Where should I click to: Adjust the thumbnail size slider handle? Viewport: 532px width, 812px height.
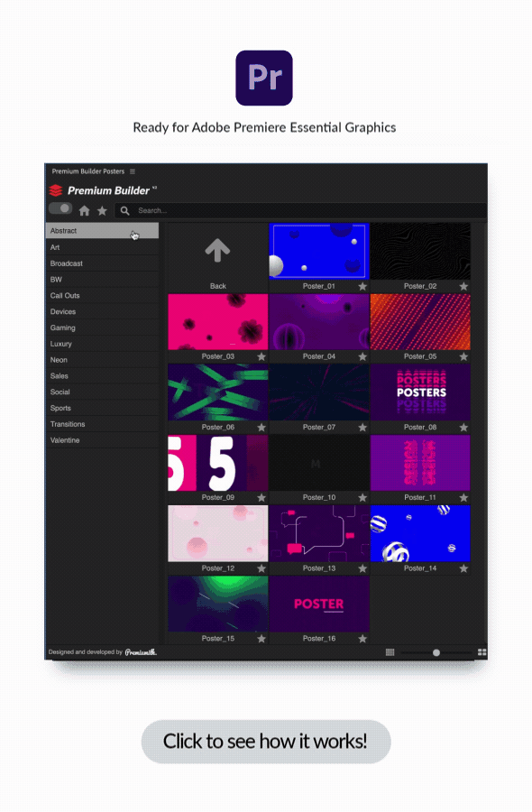point(436,652)
